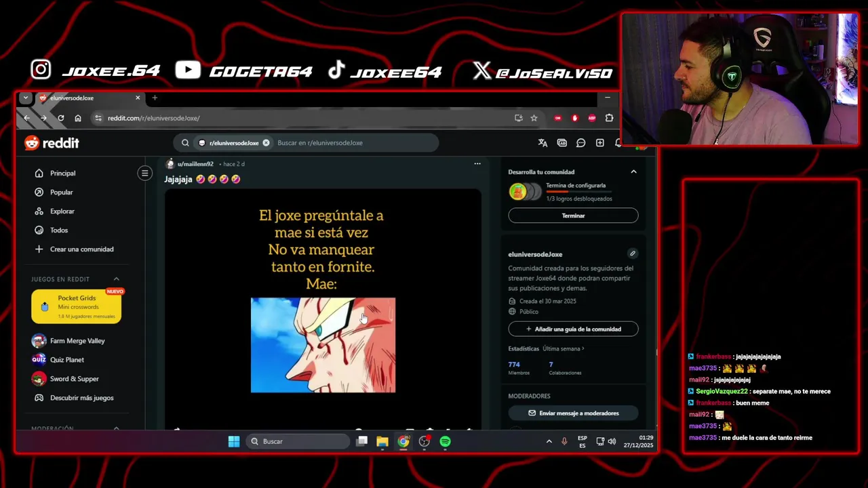Open the Windows Start menu
Image resolution: width=868 pixels, height=488 pixels.
(233, 441)
